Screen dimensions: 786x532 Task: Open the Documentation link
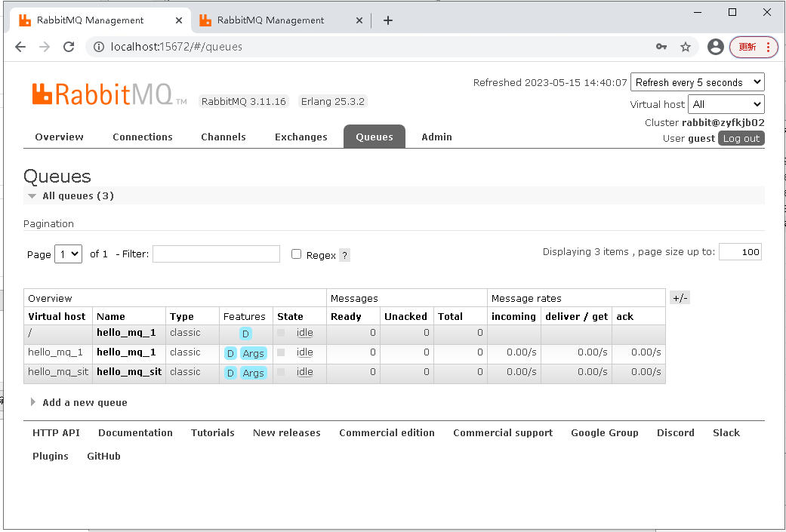(135, 433)
